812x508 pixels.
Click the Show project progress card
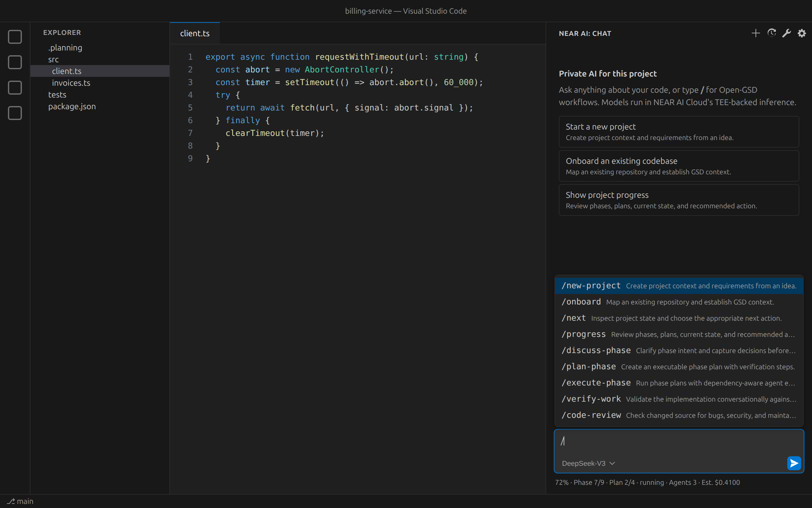pyautogui.click(x=679, y=200)
